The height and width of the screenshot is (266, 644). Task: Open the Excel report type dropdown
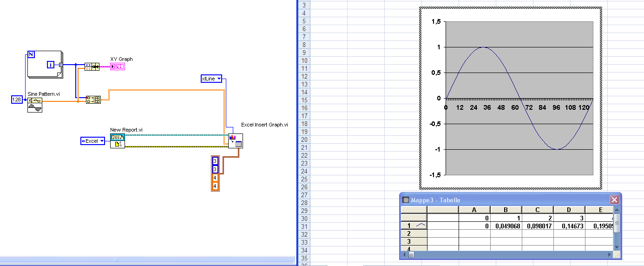92,140
